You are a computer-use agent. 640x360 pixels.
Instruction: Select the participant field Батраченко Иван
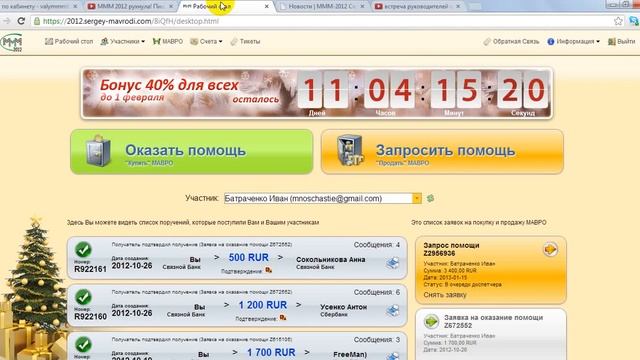click(318, 198)
